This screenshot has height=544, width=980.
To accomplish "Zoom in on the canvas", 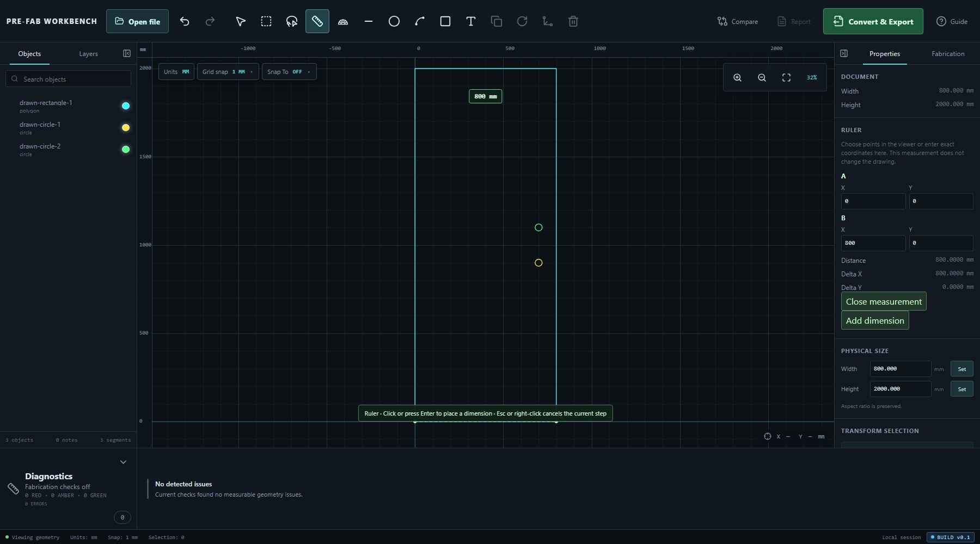I will 737,78.
